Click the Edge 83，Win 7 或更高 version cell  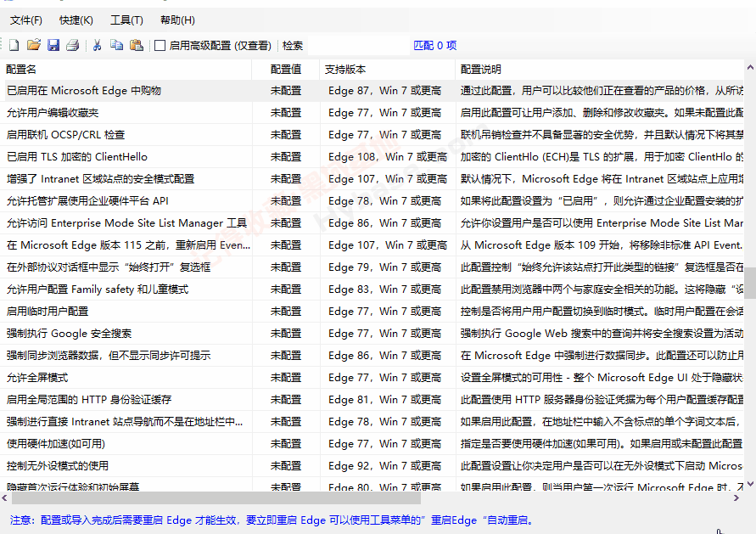[x=384, y=289]
